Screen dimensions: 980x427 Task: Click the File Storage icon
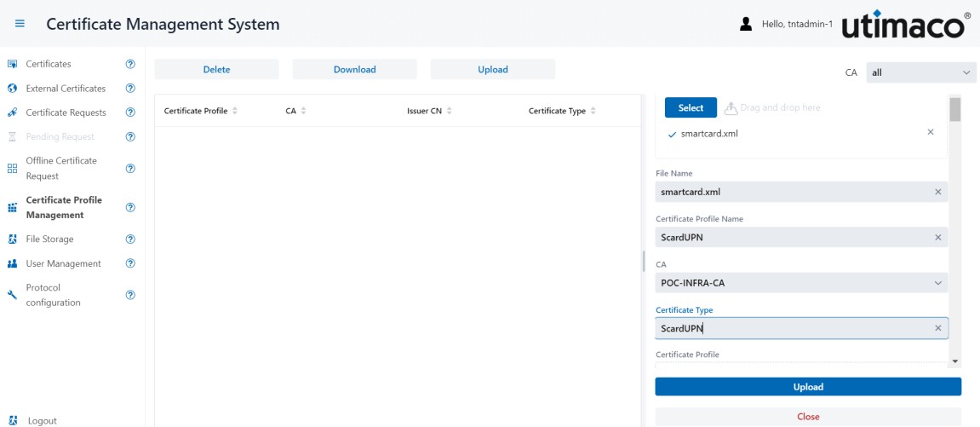coord(12,239)
